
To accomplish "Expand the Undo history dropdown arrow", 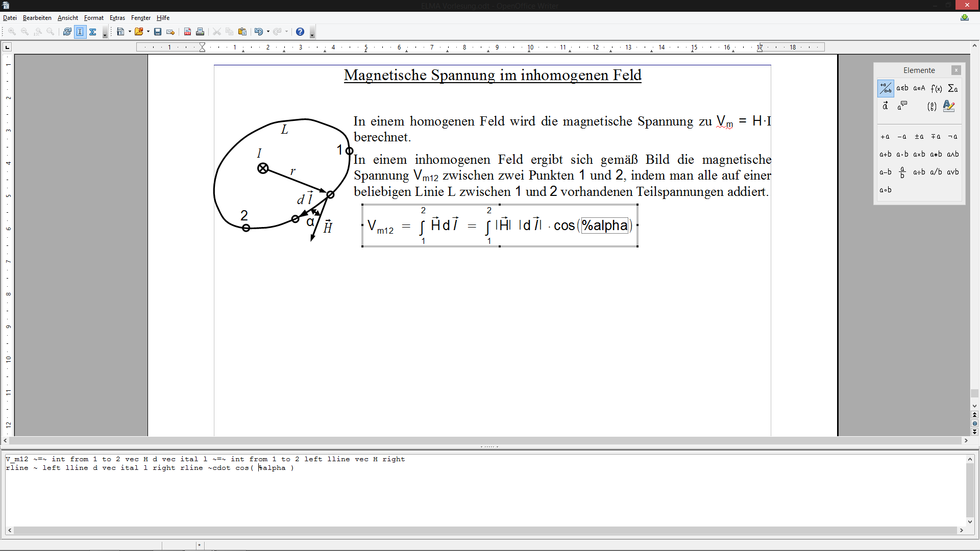I will pos(268,32).
